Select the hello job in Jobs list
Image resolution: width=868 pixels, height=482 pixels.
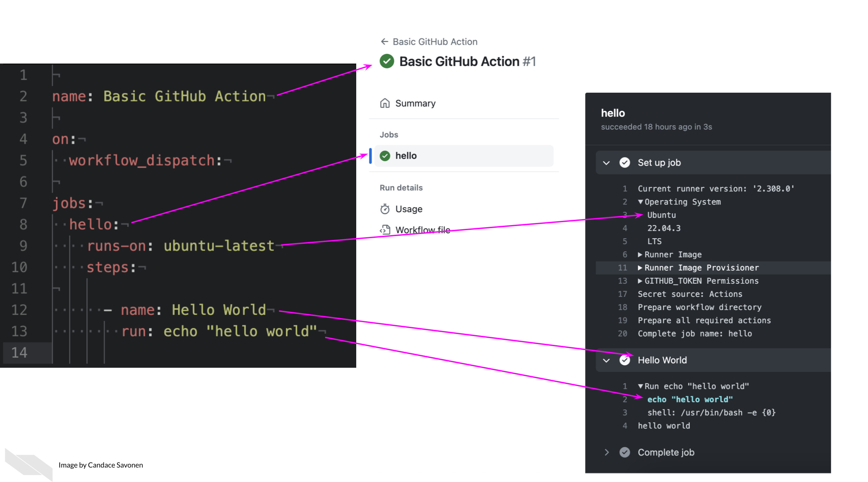point(464,156)
